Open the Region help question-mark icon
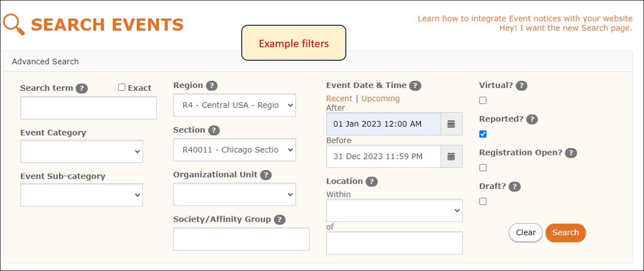Image resolution: width=644 pixels, height=271 pixels. (x=212, y=85)
